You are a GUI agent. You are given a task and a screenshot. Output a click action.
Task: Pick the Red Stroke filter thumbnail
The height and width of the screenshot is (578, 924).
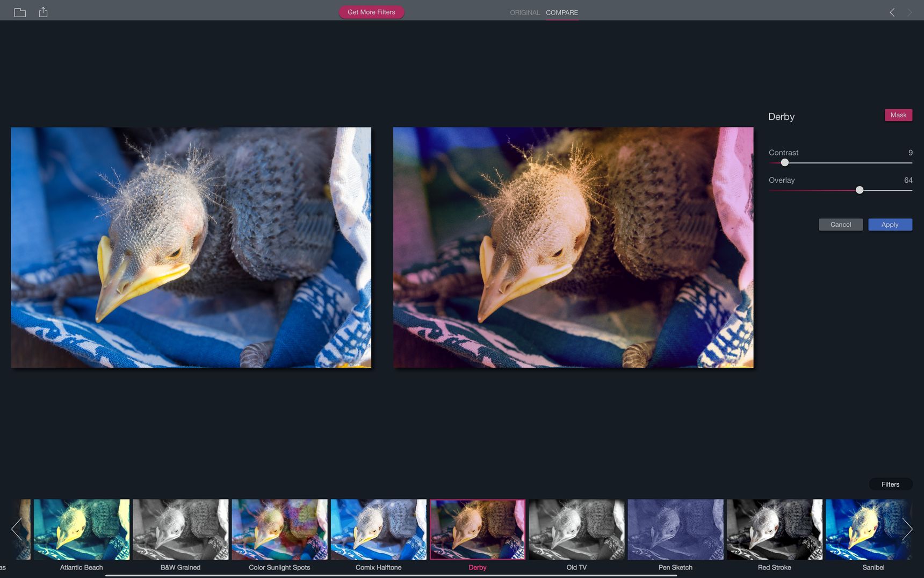pos(775,530)
